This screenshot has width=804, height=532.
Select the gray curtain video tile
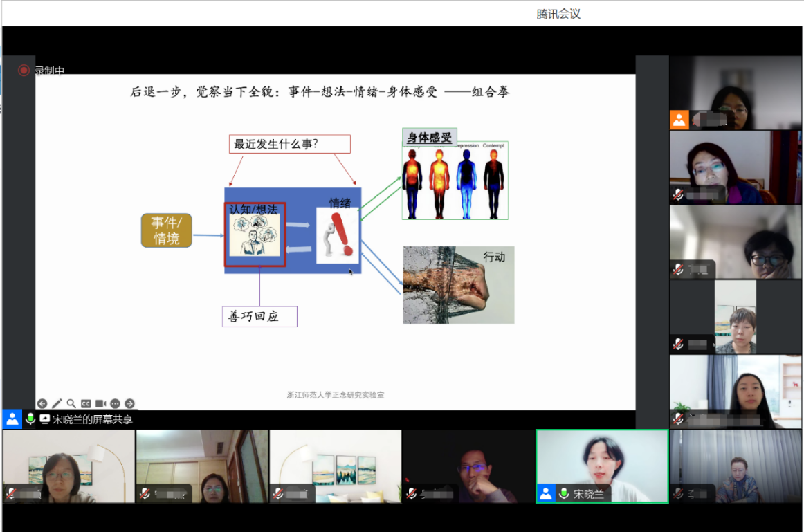(x=736, y=466)
